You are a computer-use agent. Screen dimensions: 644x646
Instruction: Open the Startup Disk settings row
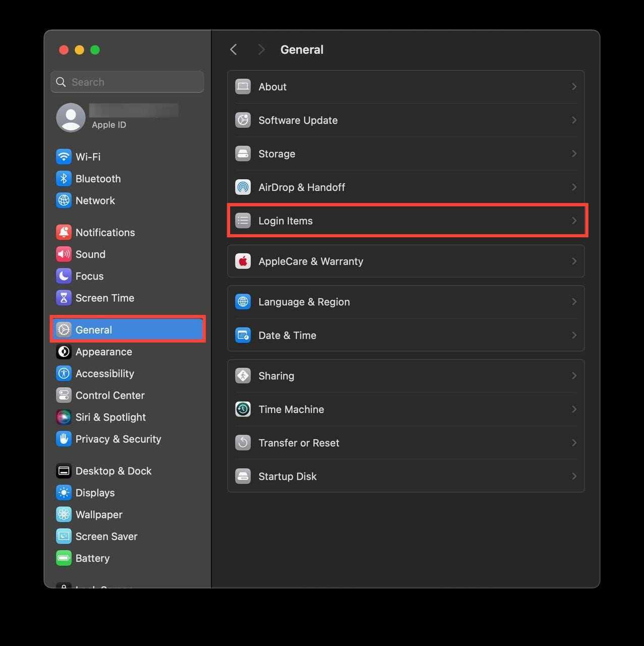[406, 476]
